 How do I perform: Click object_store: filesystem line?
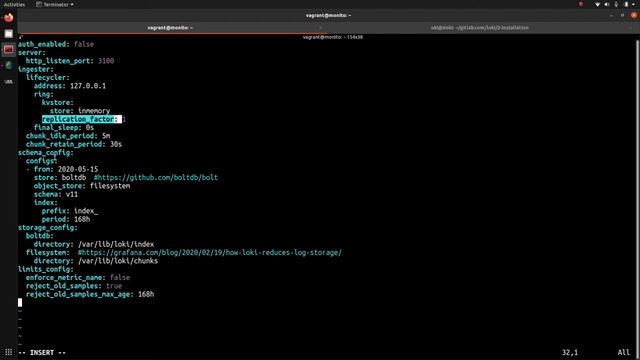pyautogui.click(x=82, y=186)
